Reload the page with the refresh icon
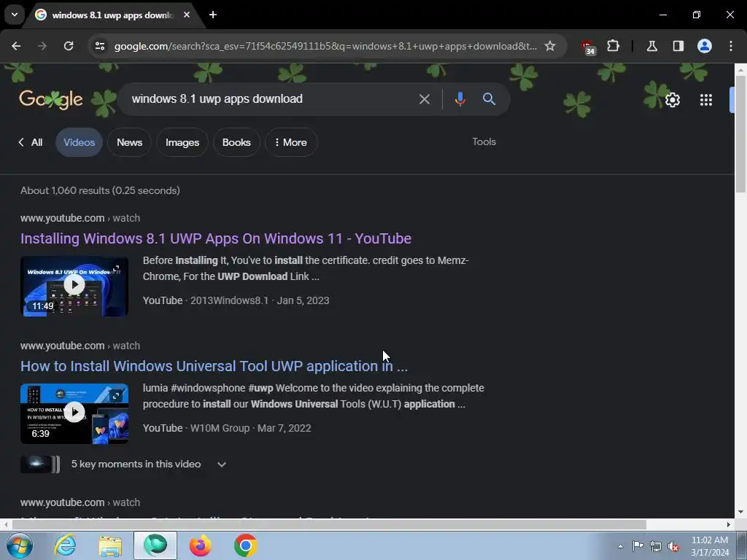This screenshot has height=560, width=747. [x=69, y=46]
